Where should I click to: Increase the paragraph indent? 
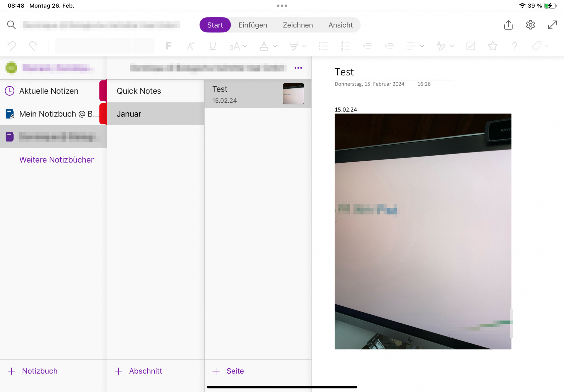pyautogui.click(x=389, y=46)
